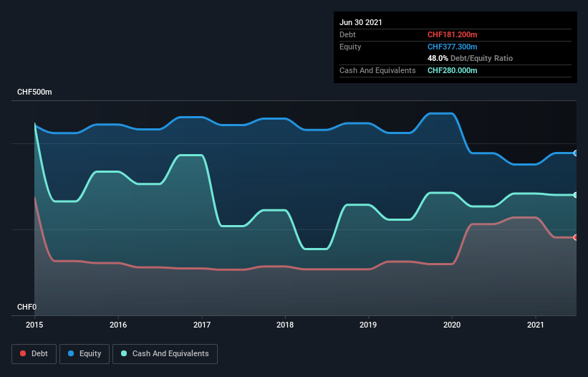Click the 2018 x-axis label
The width and height of the screenshot is (588, 377).
click(x=285, y=325)
